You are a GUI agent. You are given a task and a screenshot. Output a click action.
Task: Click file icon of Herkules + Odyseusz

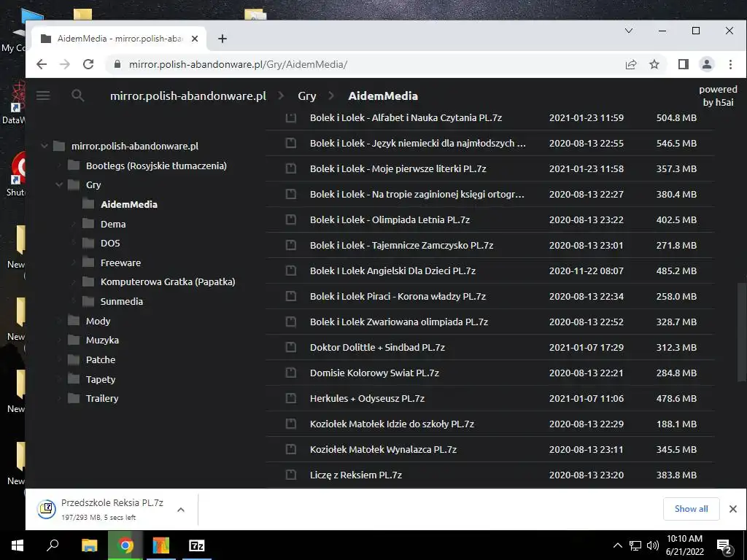tap(290, 398)
